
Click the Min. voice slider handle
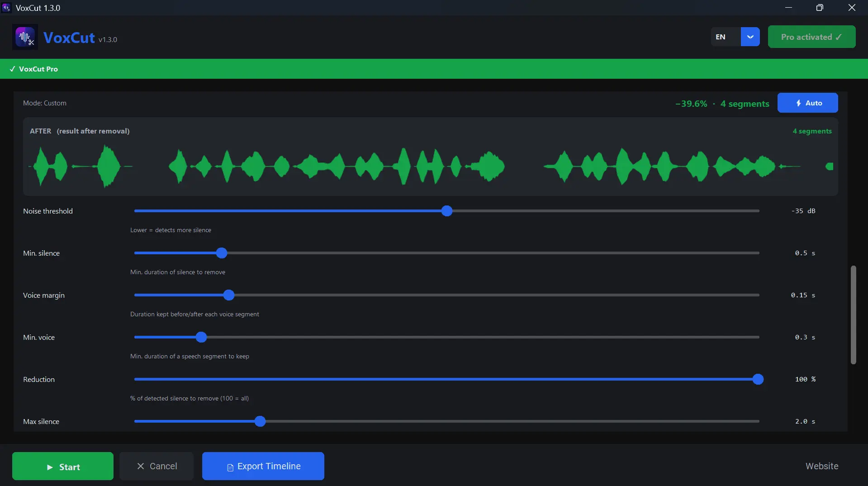click(x=201, y=337)
